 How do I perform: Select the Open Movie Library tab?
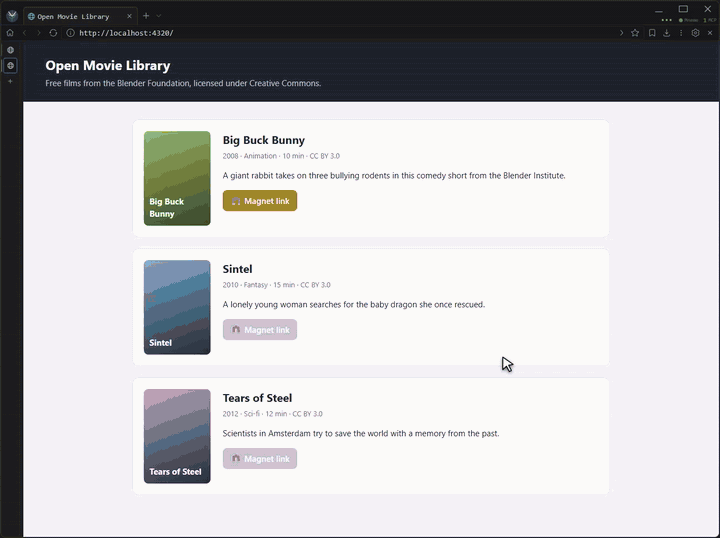(x=80, y=17)
